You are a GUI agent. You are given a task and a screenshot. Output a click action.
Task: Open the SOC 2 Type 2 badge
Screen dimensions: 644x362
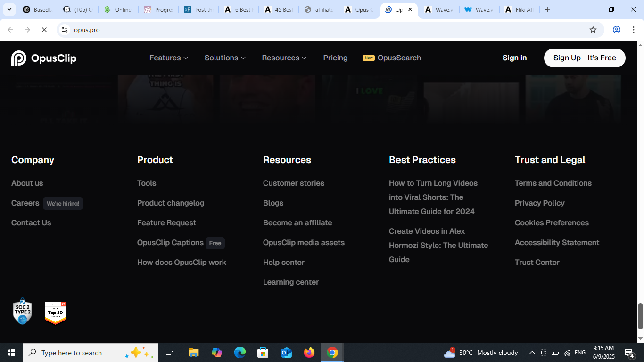pos(22,312)
